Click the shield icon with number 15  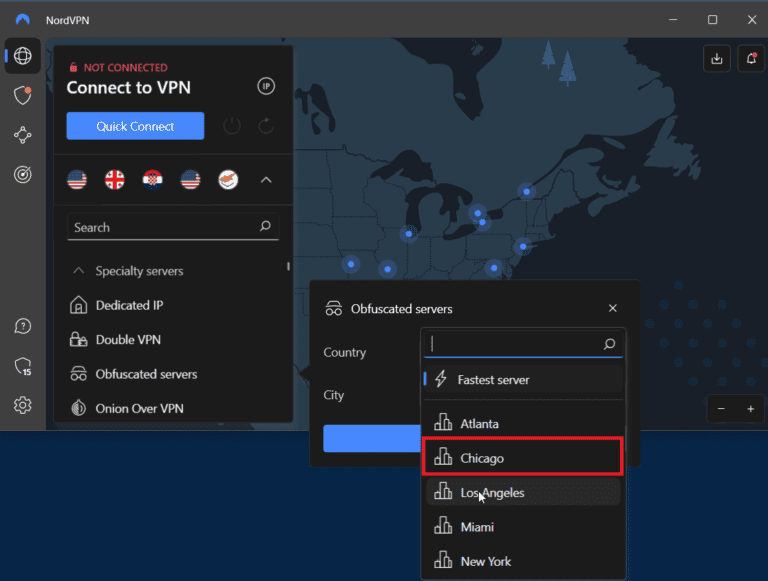23,366
